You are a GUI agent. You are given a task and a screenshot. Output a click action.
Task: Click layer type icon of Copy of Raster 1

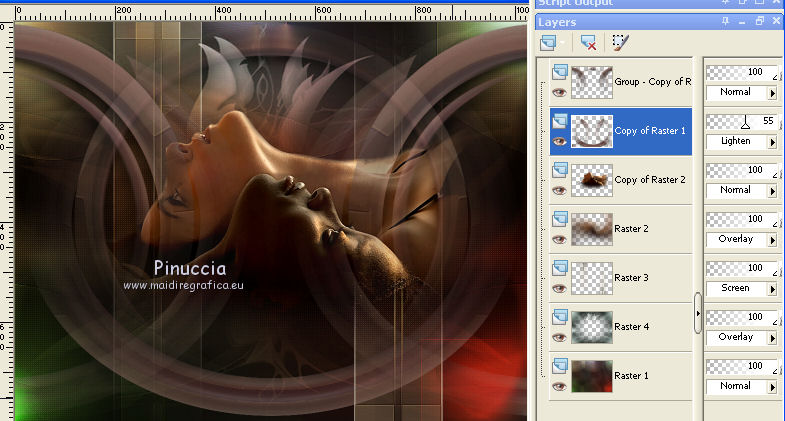click(560, 121)
